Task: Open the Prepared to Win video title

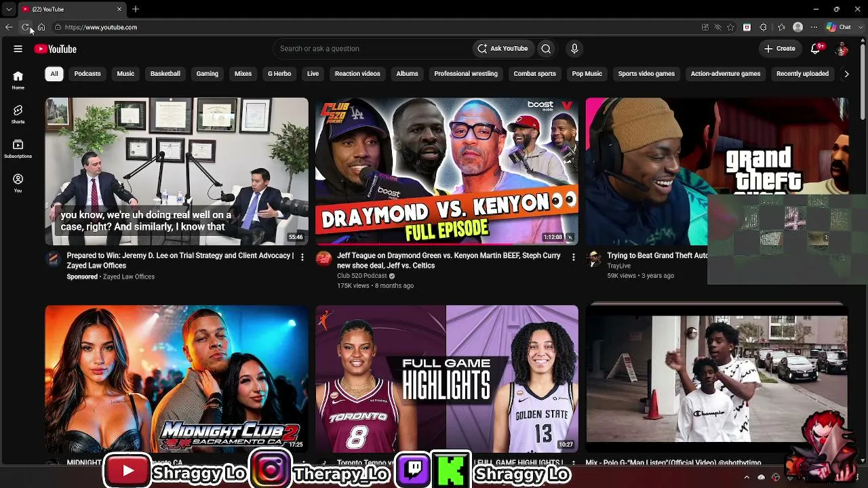Action: coord(180,260)
